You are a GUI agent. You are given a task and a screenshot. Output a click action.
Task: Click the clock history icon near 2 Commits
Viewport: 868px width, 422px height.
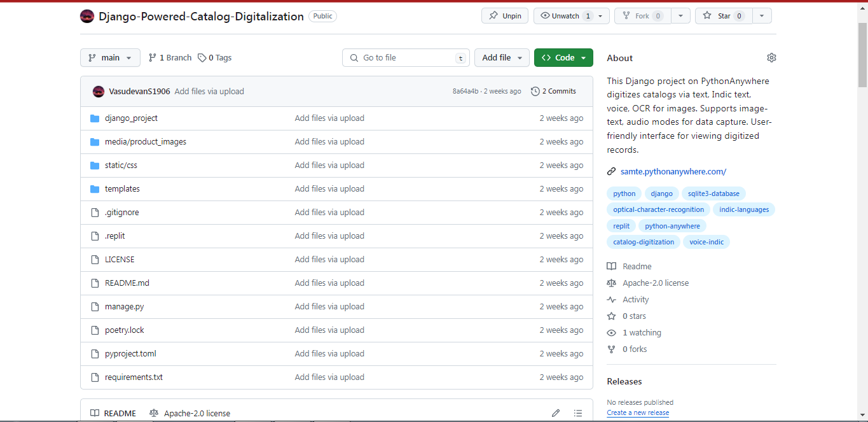pos(535,92)
